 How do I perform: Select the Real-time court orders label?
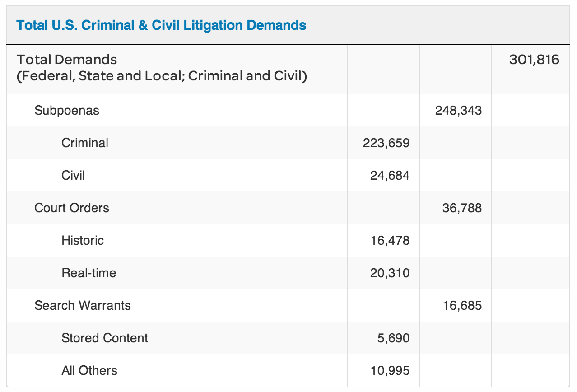(x=89, y=273)
